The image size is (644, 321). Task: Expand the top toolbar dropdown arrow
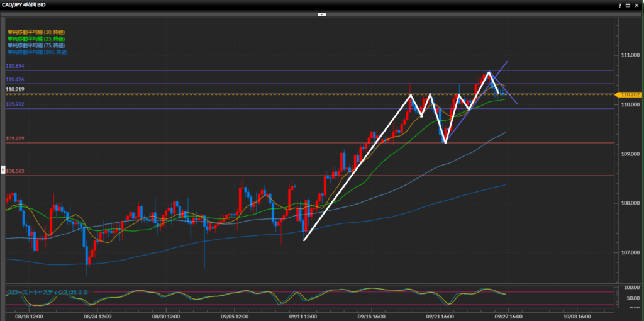pyautogui.click(x=321, y=13)
